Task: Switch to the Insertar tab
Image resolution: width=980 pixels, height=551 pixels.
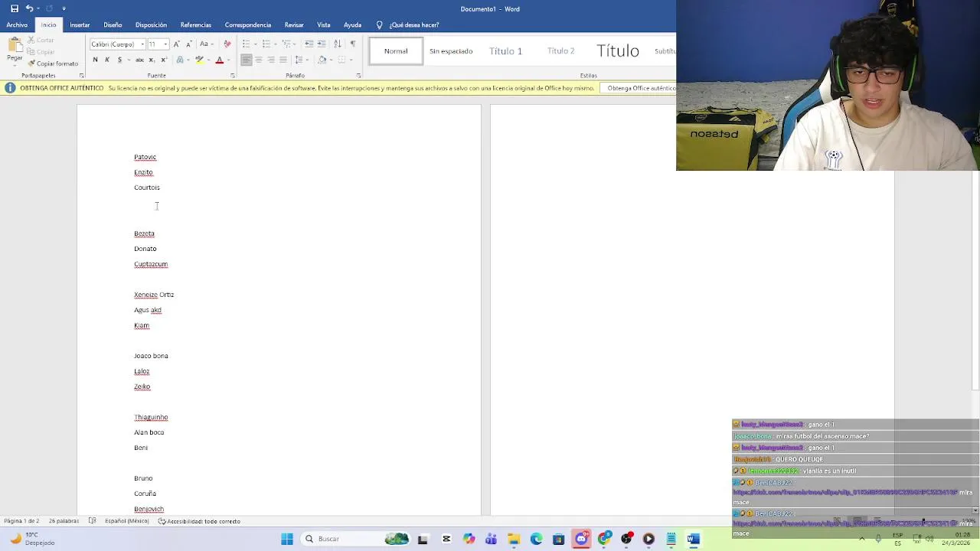Action: click(80, 25)
